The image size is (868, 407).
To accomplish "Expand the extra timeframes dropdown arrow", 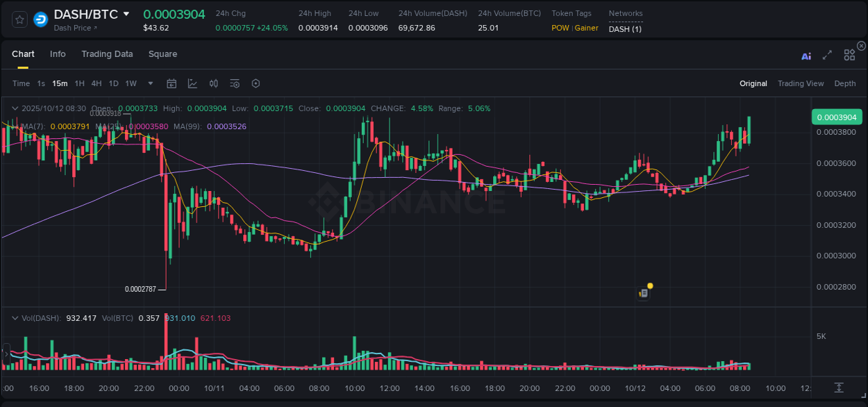I will (149, 83).
